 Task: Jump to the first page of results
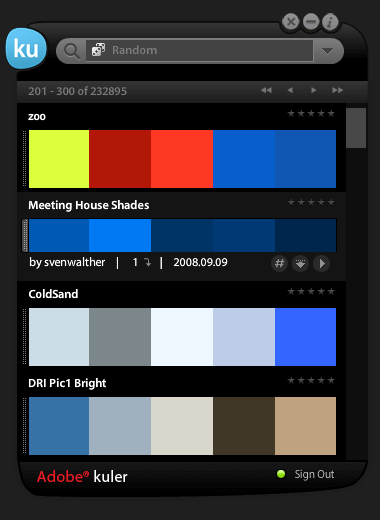[x=266, y=90]
